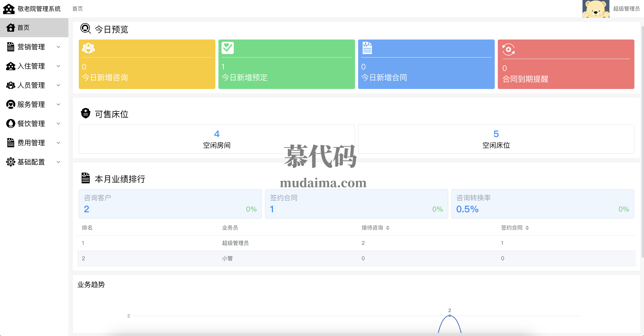Image resolution: width=644 pixels, height=336 pixels.
Task: Click the 服务管理 heart icon in sidebar
Action: tap(11, 104)
